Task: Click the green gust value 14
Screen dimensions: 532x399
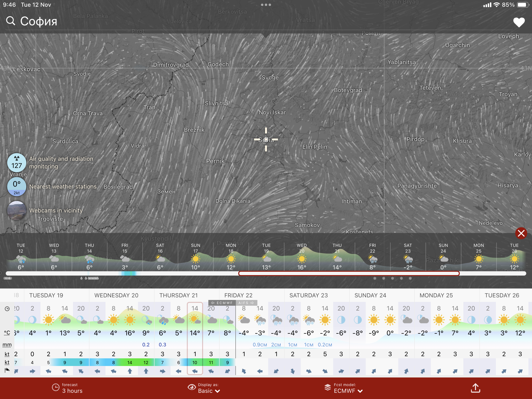Action: tap(130, 362)
